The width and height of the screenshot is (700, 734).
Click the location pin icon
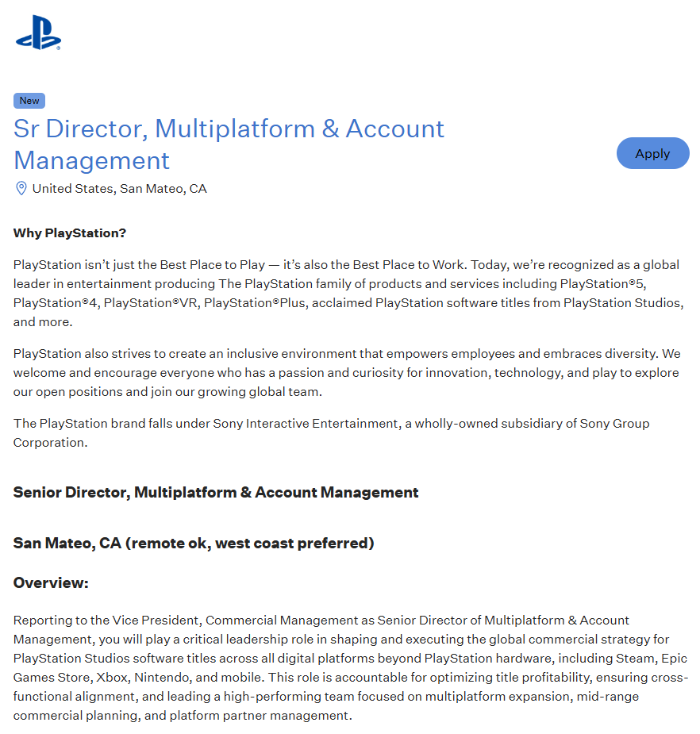tap(21, 188)
